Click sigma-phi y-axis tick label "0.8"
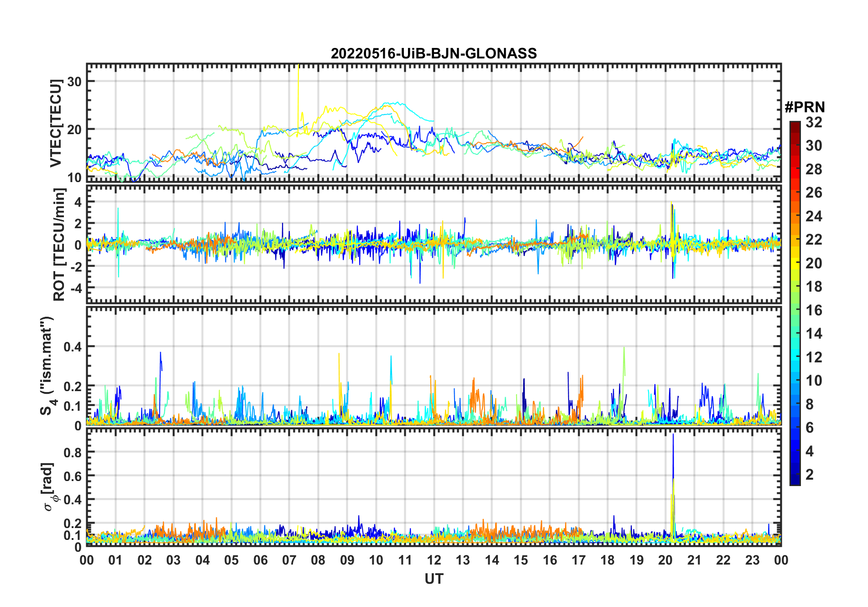This screenshot has height=607, width=868. tap(73, 452)
